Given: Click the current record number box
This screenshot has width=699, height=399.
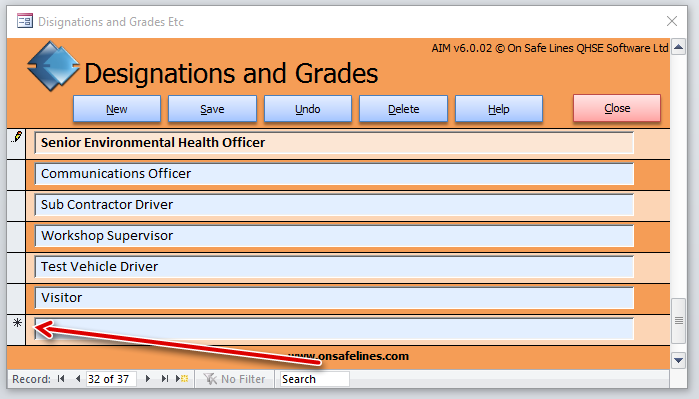Looking at the screenshot, I should [x=111, y=379].
